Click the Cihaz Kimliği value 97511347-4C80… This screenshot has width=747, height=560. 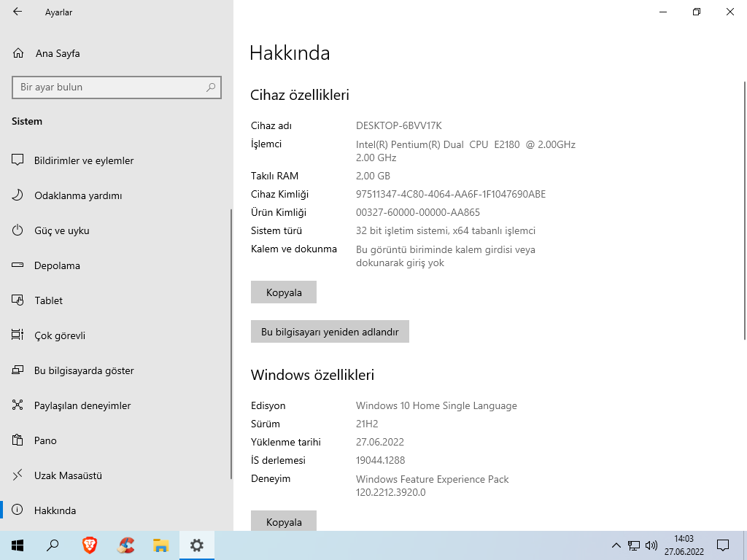pyautogui.click(x=451, y=194)
